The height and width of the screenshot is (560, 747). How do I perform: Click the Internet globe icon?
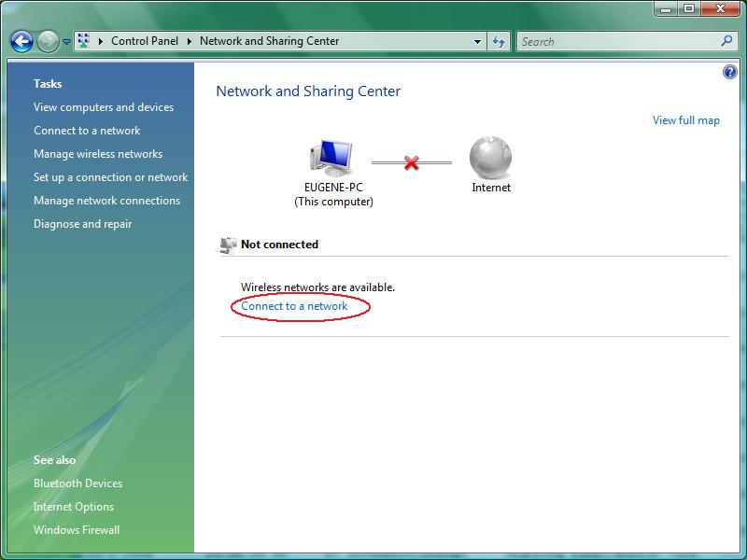point(489,154)
